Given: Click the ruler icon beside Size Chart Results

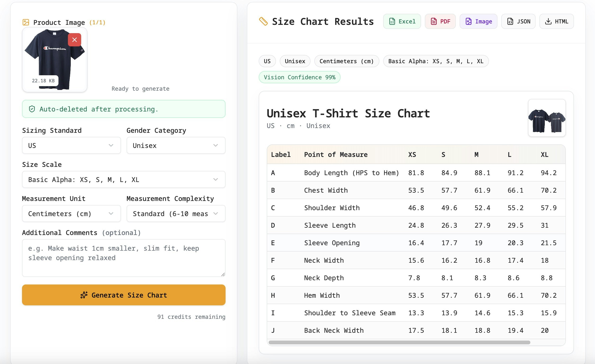Looking at the screenshot, I should pyautogui.click(x=263, y=21).
